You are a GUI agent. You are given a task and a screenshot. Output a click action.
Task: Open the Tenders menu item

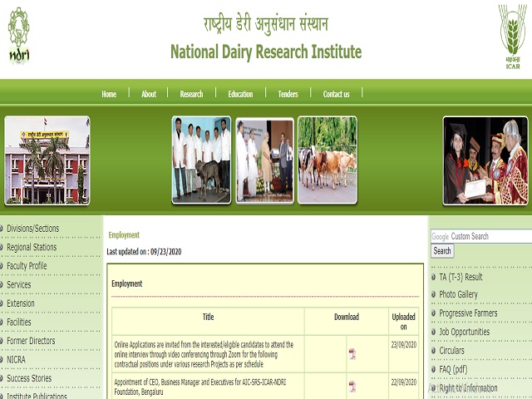pos(288,94)
